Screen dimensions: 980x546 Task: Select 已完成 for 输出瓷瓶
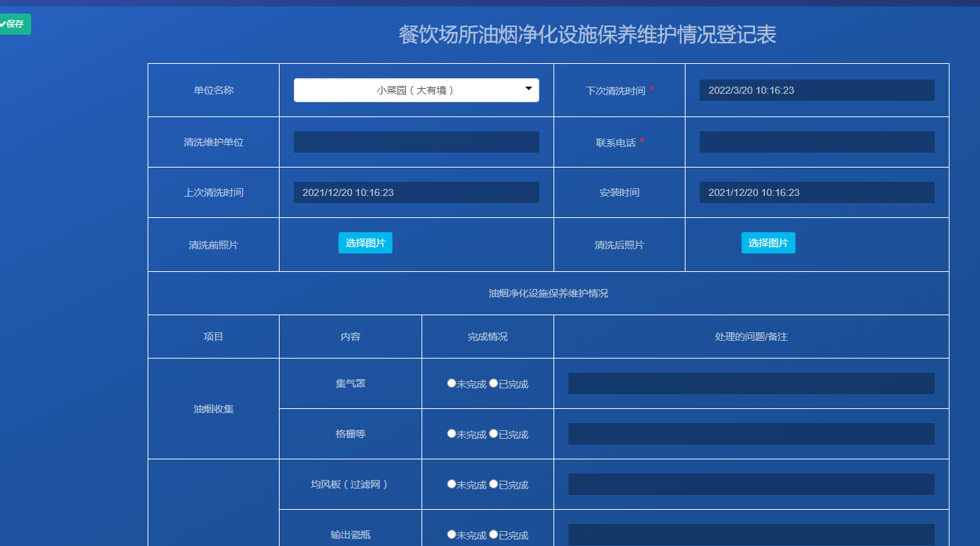coord(493,535)
